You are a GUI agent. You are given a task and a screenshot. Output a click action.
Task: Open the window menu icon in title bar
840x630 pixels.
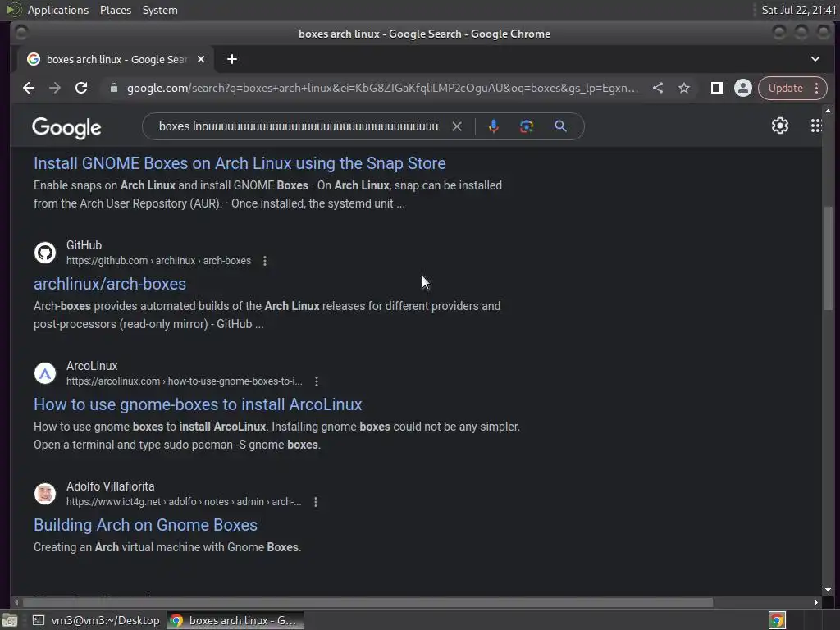(21, 33)
